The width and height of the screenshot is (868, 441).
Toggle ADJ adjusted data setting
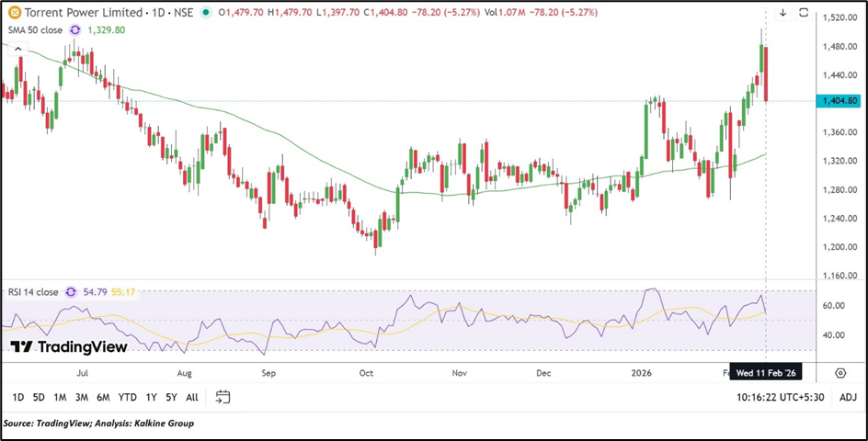coord(848,397)
